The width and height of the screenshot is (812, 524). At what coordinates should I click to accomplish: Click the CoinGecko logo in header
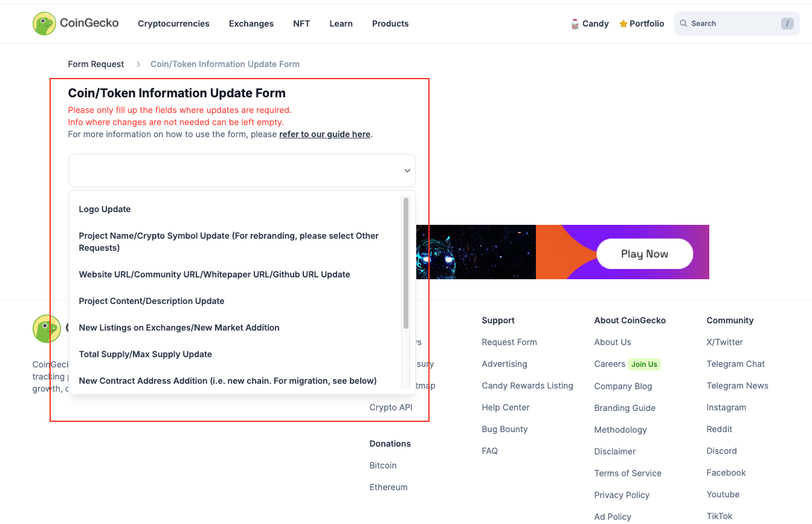pos(76,24)
